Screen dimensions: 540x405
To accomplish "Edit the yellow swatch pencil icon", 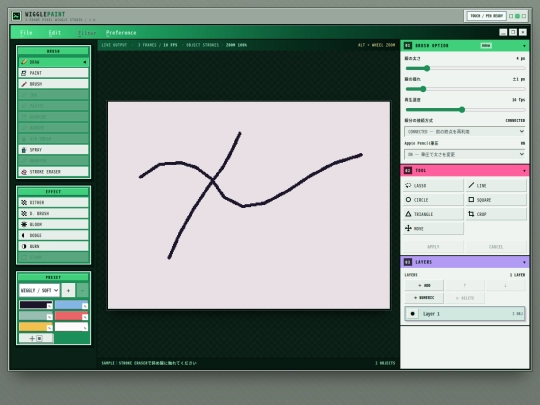I will point(50,328).
